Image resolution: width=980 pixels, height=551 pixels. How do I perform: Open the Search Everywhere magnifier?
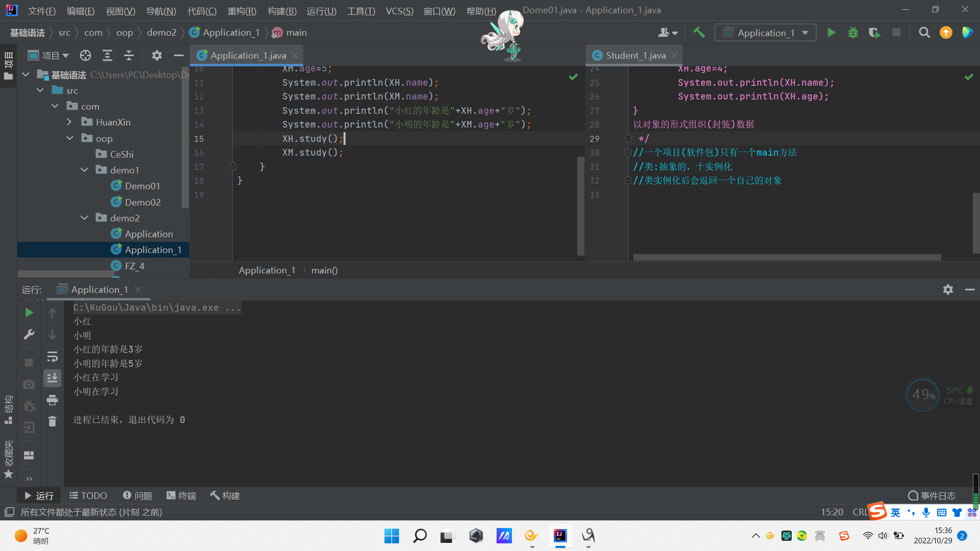924,33
